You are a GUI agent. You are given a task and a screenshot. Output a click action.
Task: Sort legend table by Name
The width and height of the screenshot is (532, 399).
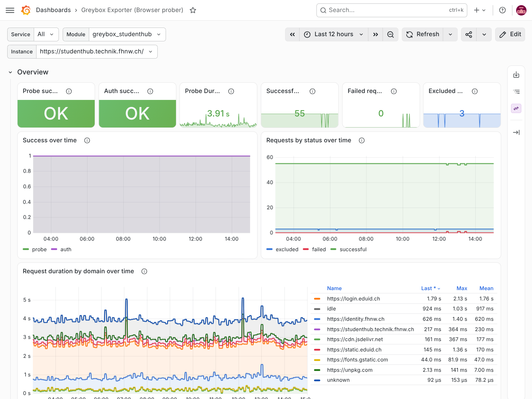[x=334, y=288]
